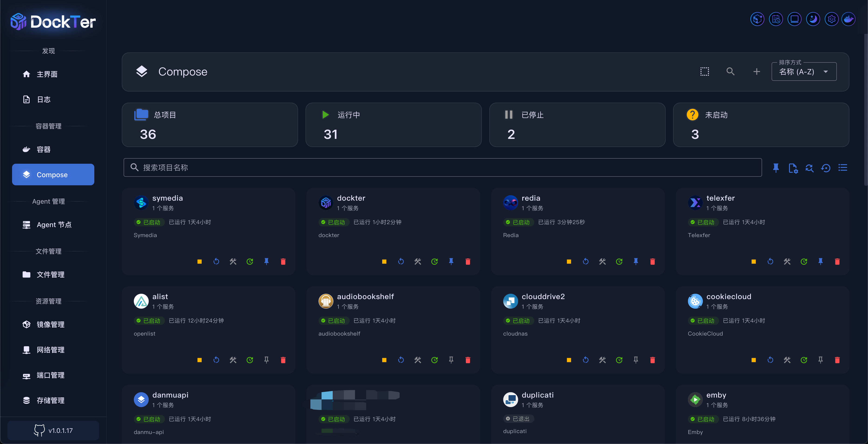
Task: Click the 搜索项目名称 search input field
Action: (x=442, y=167)
